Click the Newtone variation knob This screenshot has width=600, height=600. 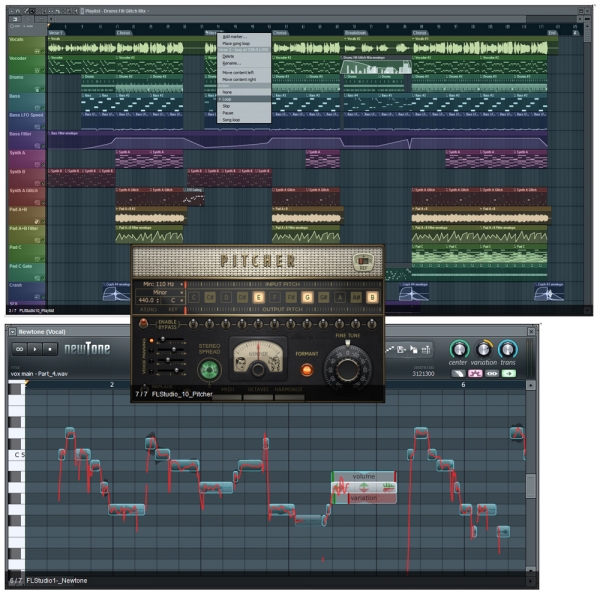[x=487, y=349]
